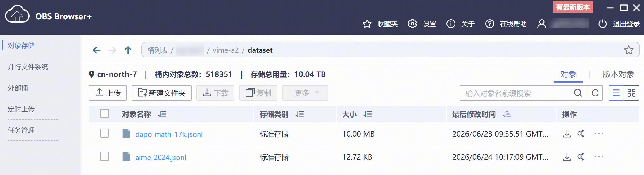Open more actions for dapo-math-17k.jsonl

pos(599,134)
